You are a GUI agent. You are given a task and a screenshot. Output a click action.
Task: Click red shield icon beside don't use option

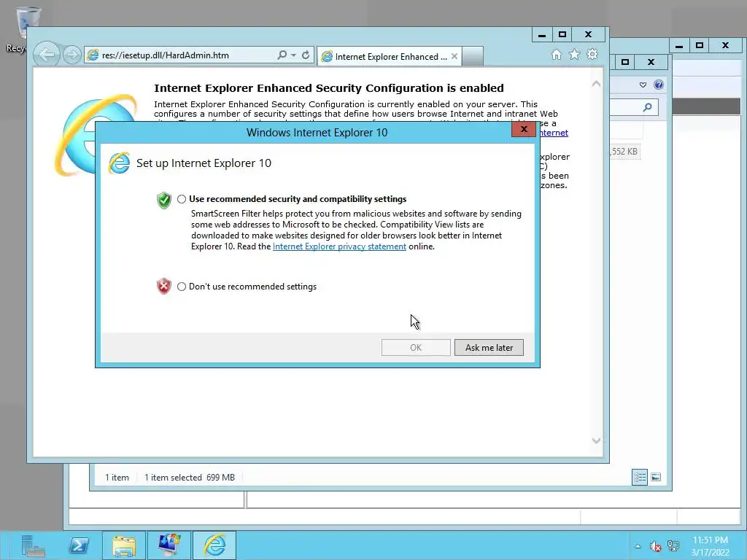pyautogui.click(x=164, y=286)
